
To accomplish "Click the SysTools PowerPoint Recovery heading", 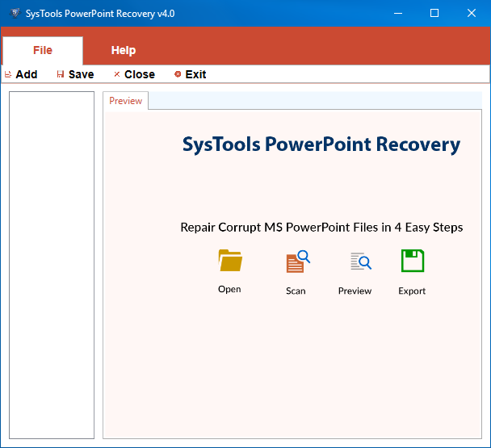I will [321, 145].
